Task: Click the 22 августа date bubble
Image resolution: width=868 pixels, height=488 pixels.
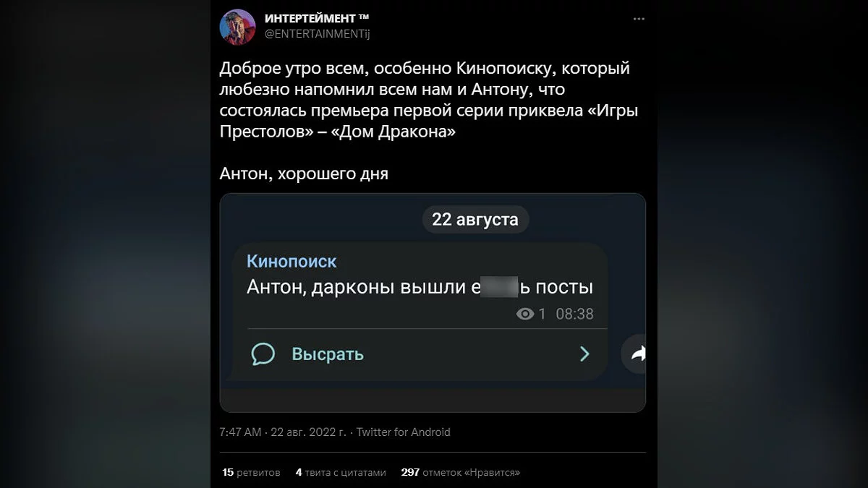Action: [x=475, y=220]
